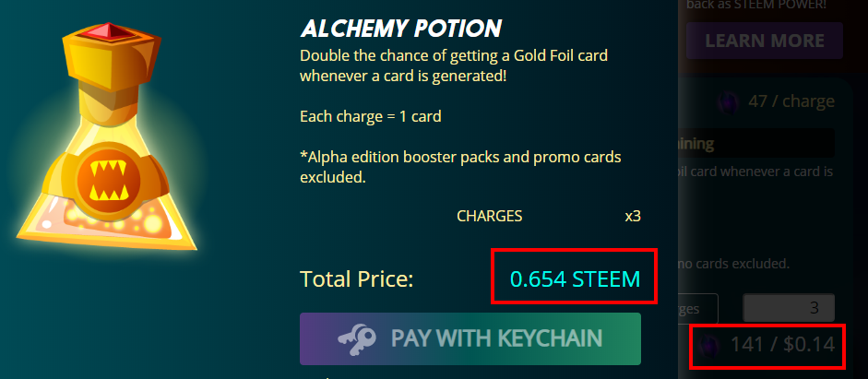This screenshot has width=868, height=379.
Task: Click the Alpha edition exclusion note
Action: 460,167
